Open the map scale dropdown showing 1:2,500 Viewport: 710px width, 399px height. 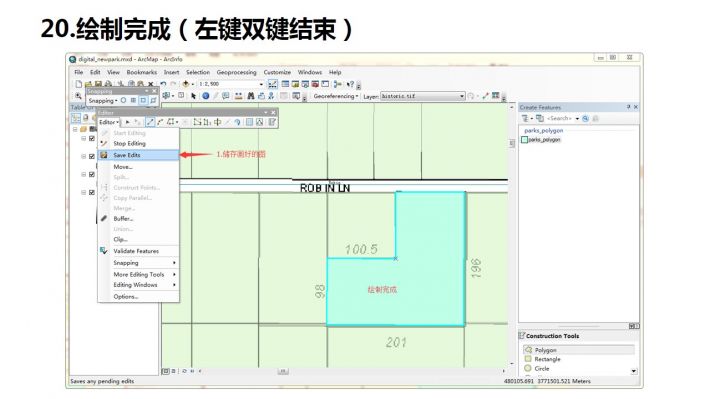[230, 84]
